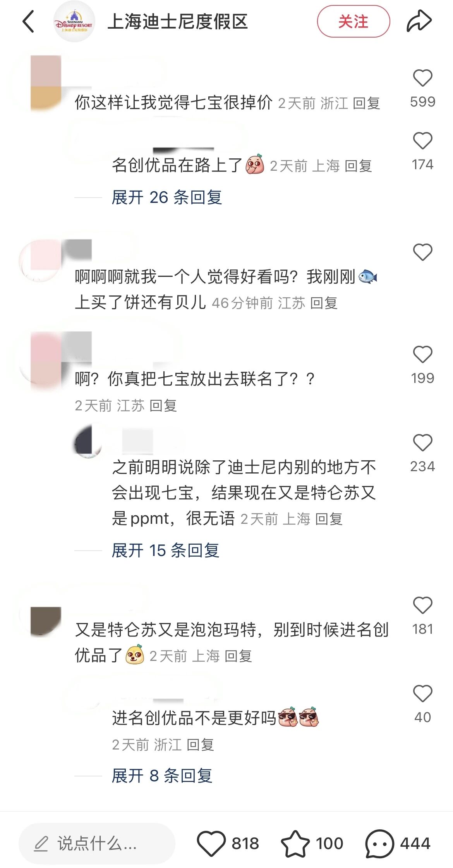The height and width of the screenshot is (868, 453).
Task: Tap the 说点什么 comment input field
Action: click(97, 843)
